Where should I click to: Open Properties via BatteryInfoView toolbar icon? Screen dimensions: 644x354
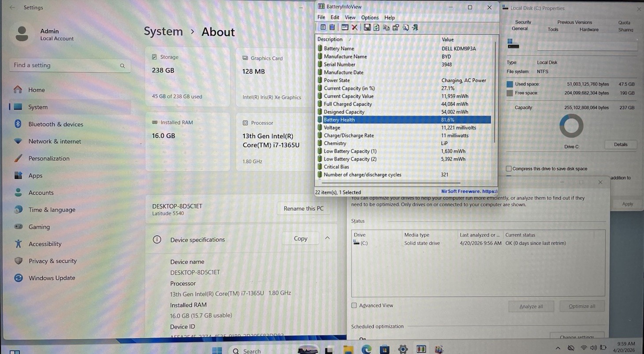[x=395, y=27]
